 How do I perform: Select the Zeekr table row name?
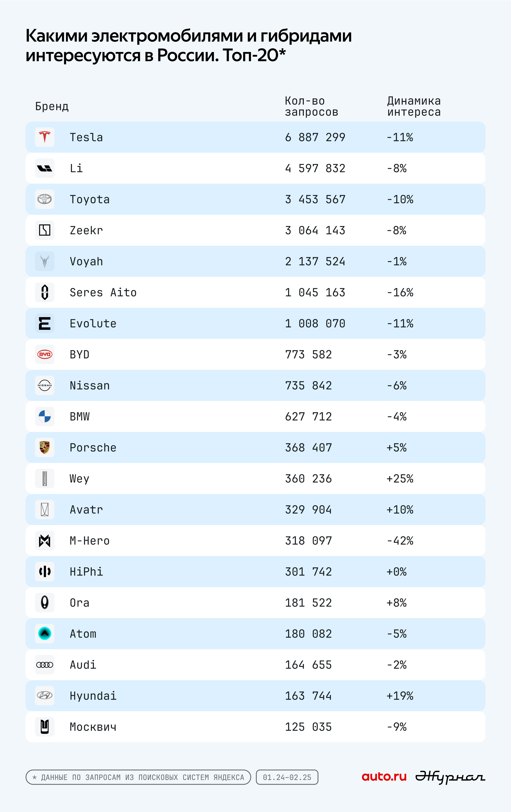tap(86, 230)
